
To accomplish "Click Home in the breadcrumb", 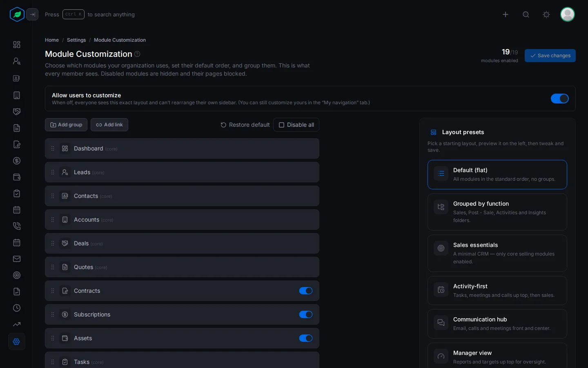I will pyautogui.click(x=52, y=40).
